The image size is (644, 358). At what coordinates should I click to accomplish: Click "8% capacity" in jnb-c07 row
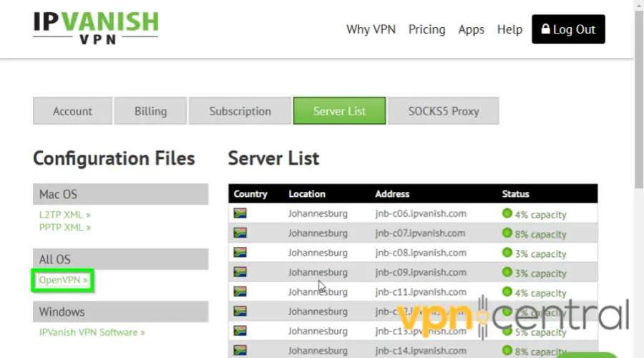click(540, 234)
